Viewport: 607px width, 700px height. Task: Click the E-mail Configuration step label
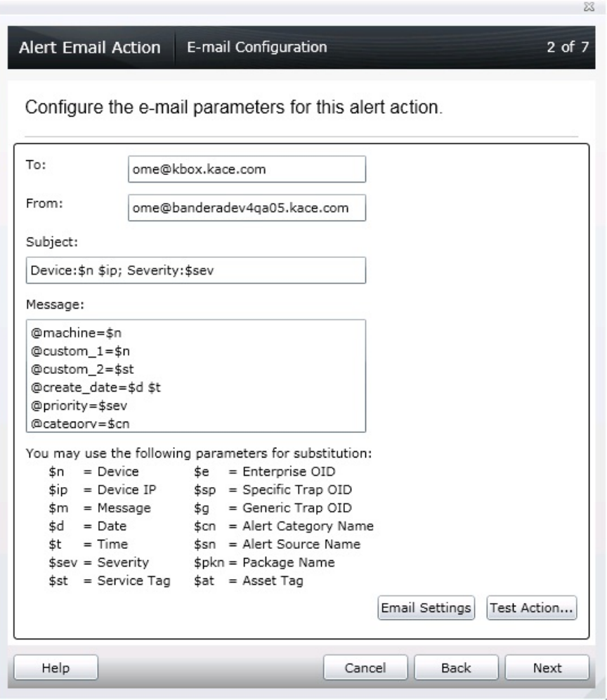coord(256,48)
